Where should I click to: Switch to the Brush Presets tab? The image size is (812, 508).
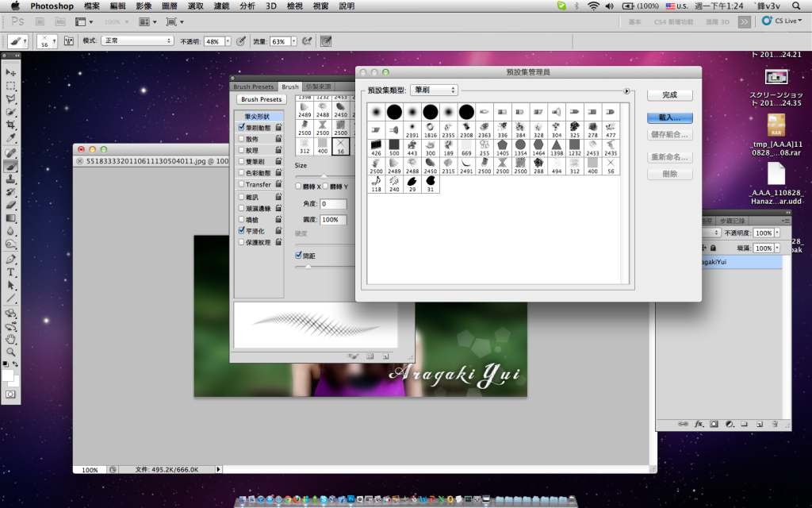point(253,87)
